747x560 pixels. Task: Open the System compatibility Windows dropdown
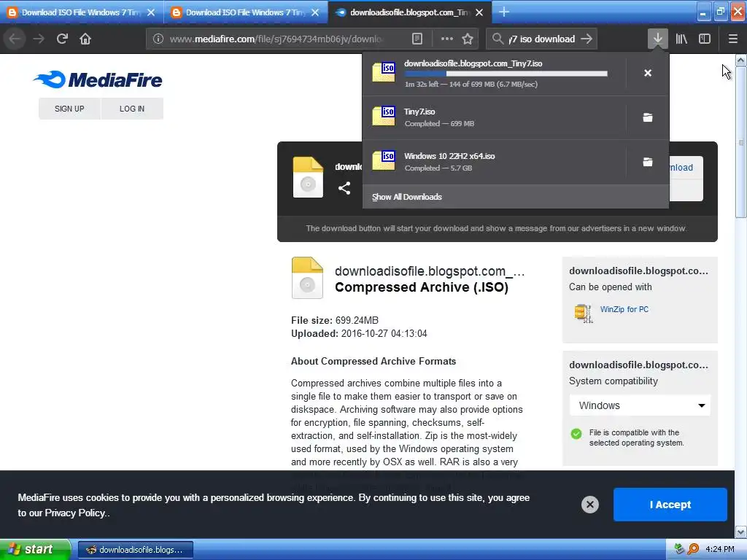[640, 405]
